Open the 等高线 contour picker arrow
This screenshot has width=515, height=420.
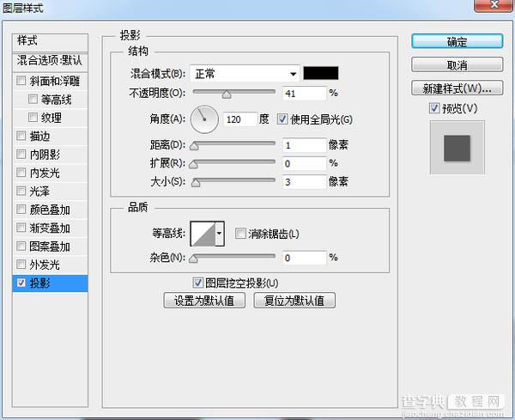220,234
